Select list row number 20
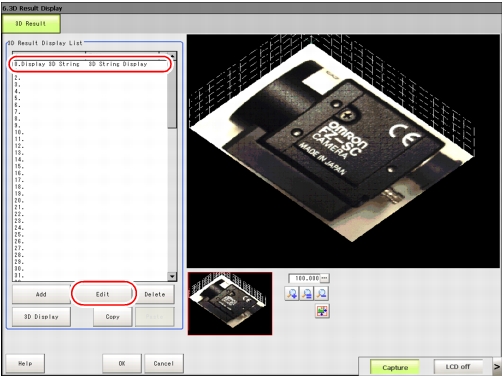The width and height of the screenshot is (504, 377). pyautogui.click(x=90, y=200)
